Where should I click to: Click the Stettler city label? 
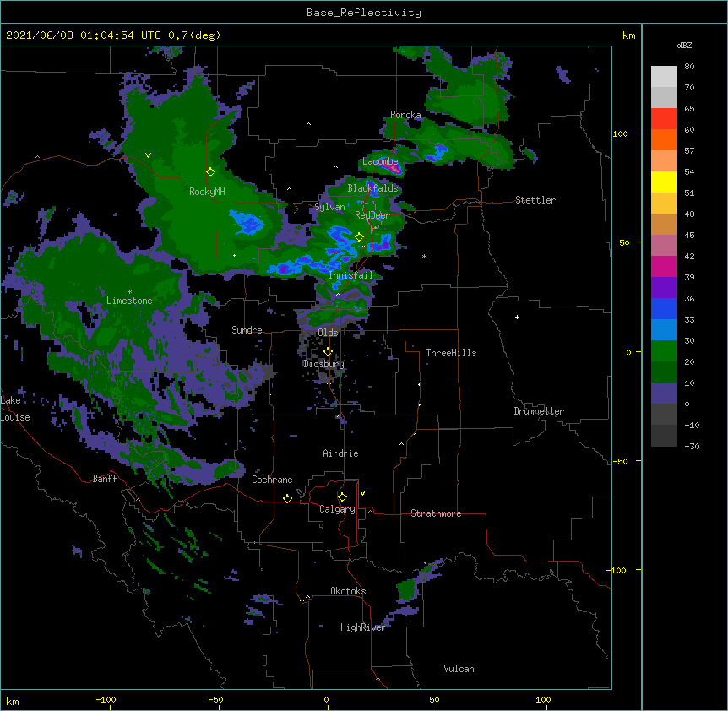pyautogui.click(x=535, y=200)
